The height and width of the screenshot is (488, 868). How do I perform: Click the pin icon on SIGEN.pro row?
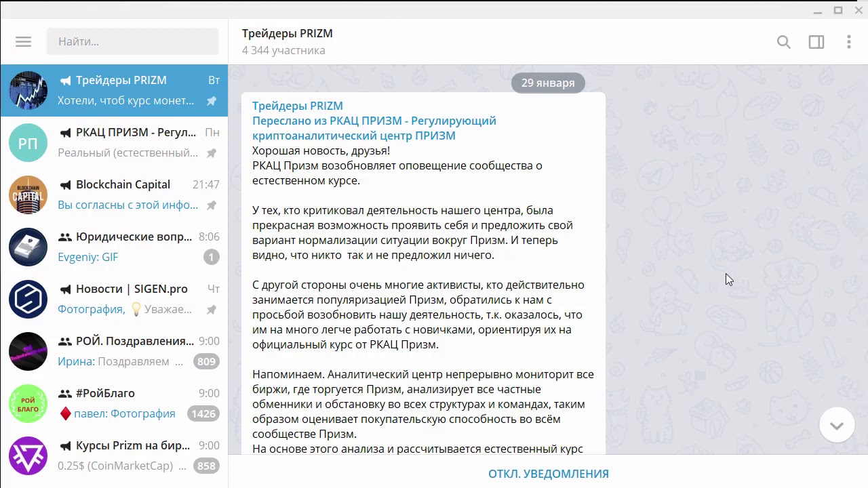point(212,310)
